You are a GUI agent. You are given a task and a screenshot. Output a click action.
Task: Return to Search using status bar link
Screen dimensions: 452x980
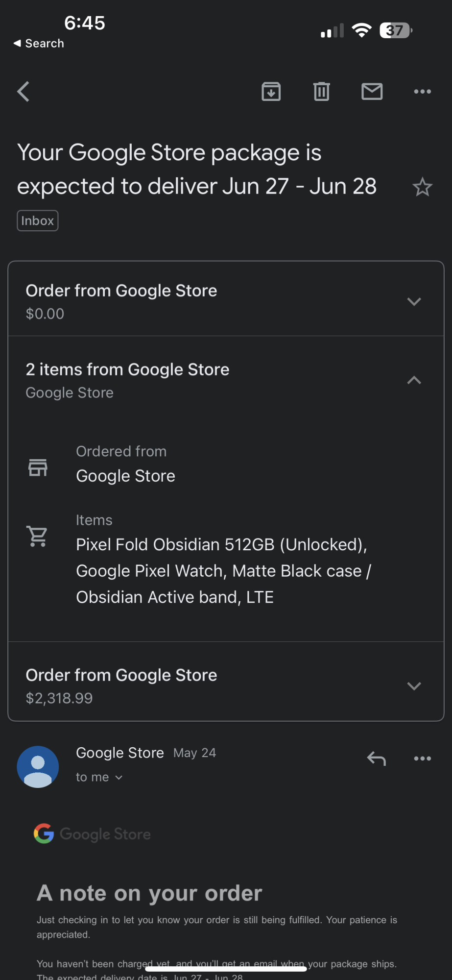pyautogui.click(x=39, y=44)
